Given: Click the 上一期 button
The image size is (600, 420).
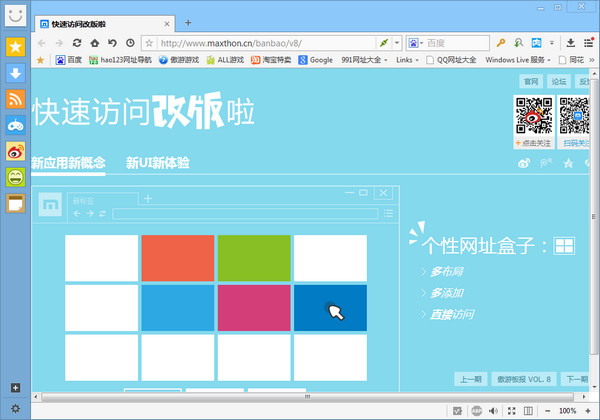Looking at the screenshot, I should click(x=471, y=379).
